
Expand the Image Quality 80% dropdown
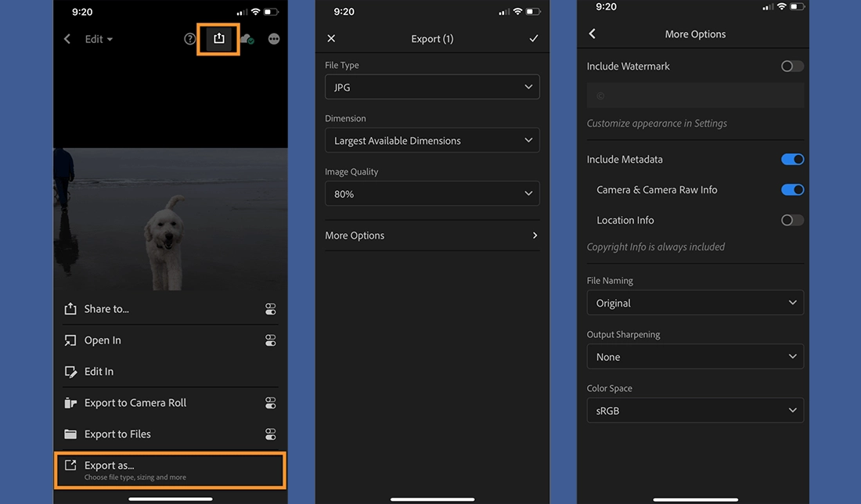click(x=432, y=194)
